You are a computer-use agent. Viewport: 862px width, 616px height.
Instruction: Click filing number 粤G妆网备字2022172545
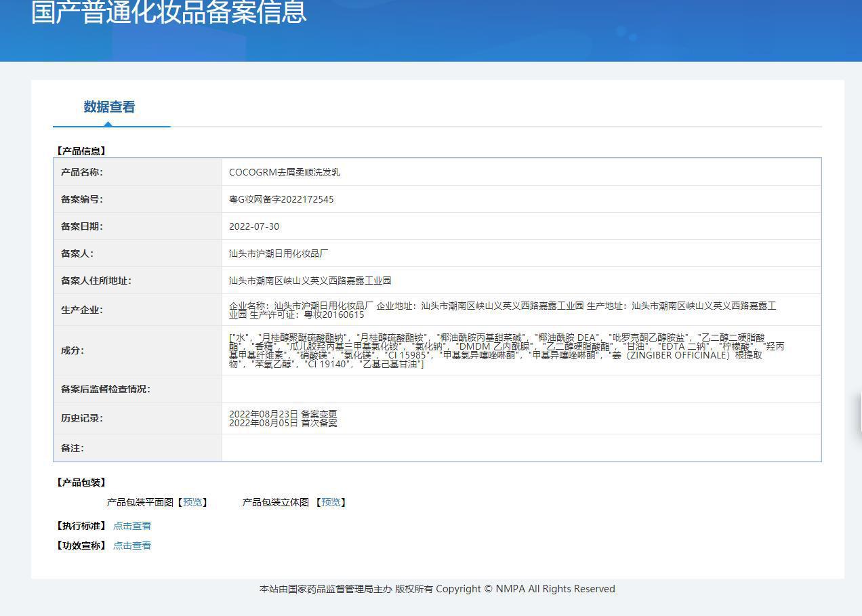pyautogui.click(x=281, y=199)
